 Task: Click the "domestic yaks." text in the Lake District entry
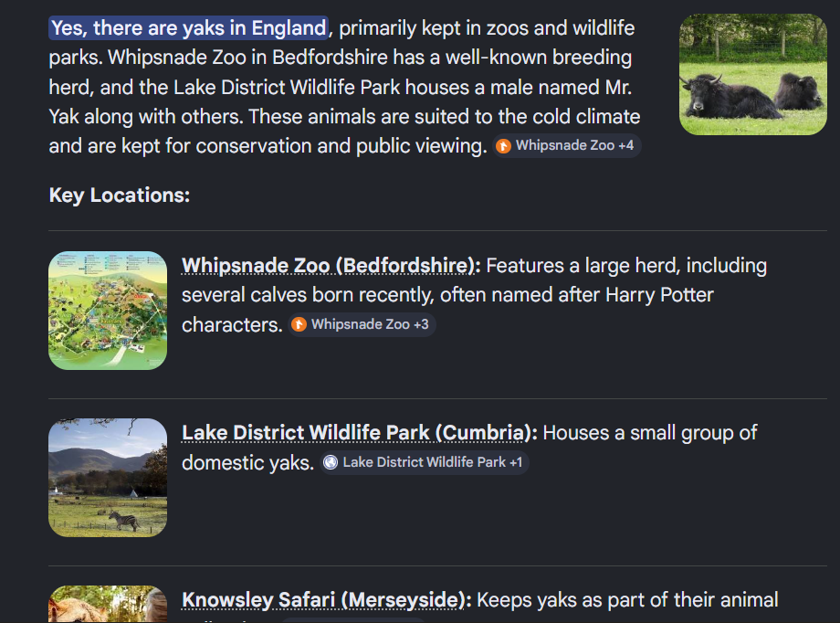pyautogui.click(x=247, y=462)
